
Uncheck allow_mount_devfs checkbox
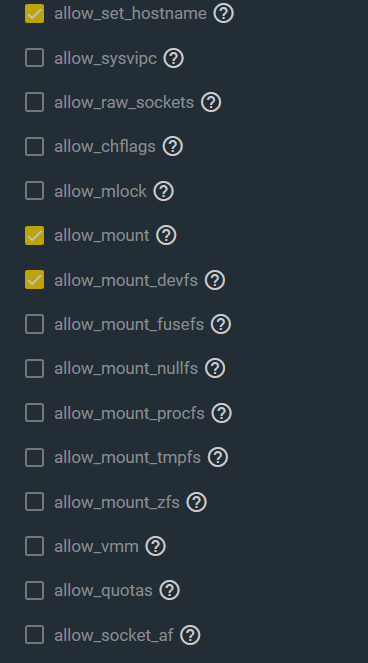tap(34, 280)
